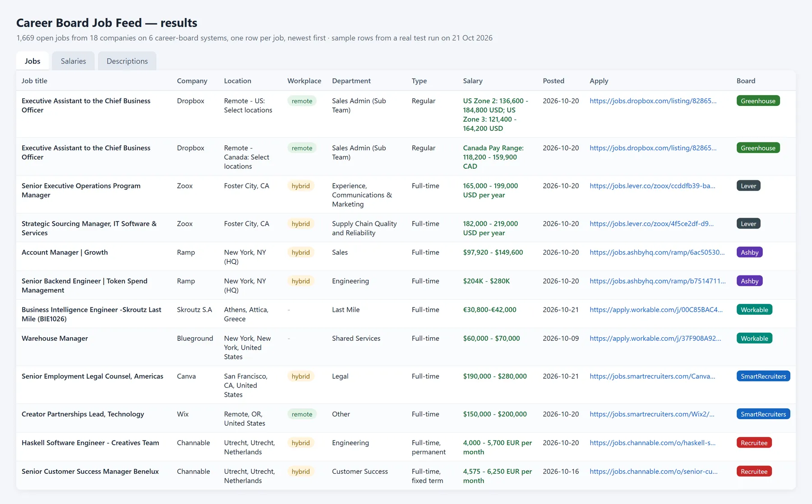Follow the Zoox Strategic Sourcing Manager link

point(651,224)
